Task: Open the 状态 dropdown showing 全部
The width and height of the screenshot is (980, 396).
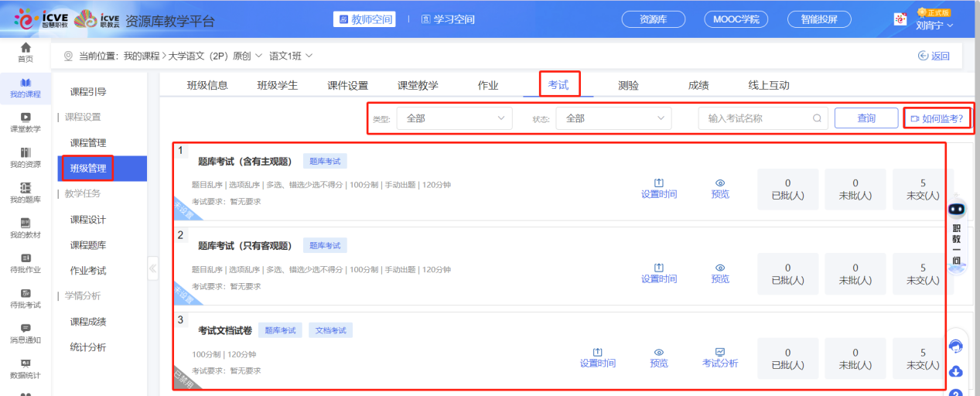Action: [x=614, y=118]
